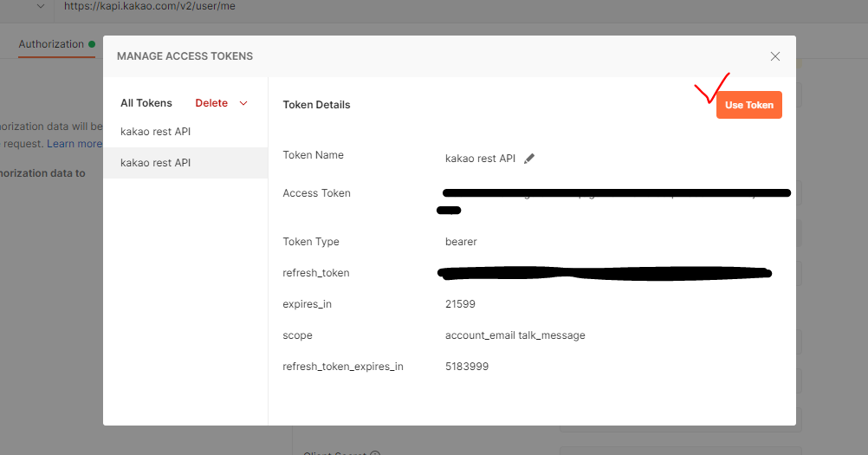868x455 pixels.
Task: Open the HTTP method dropdown chevron by the URL
Action: click(41, 7)
